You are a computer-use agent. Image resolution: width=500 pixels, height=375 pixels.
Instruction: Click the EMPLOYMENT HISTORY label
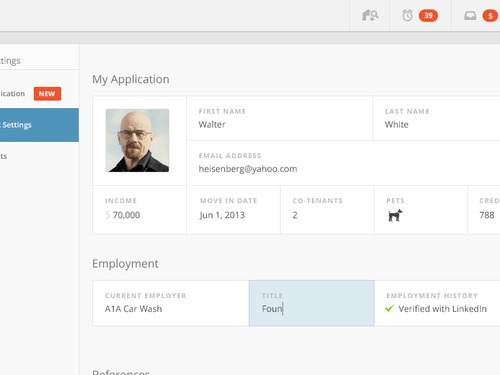point(432,296)
